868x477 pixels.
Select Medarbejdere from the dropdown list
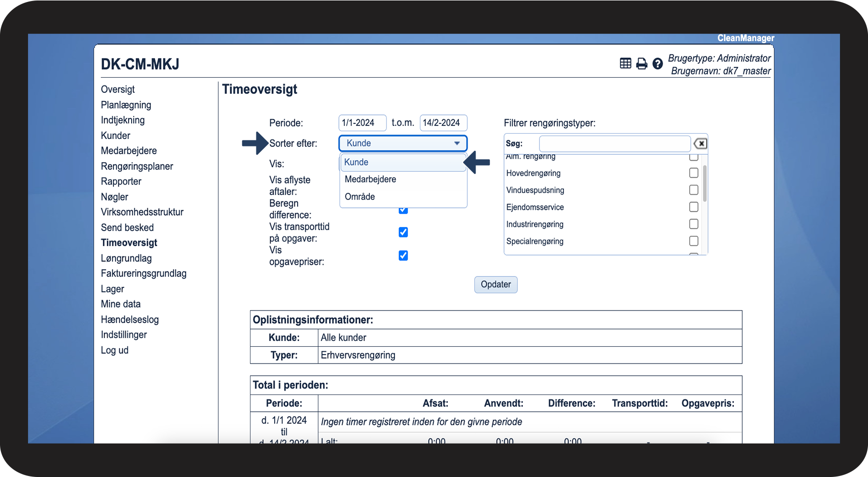tap(370, 179)
